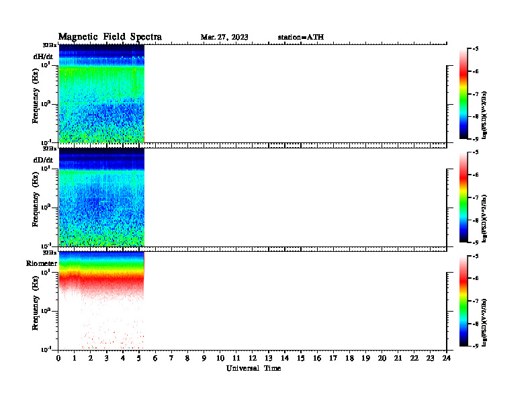Click hour tick label "13" on the time axis
Image resolution: width=532 pixels, height=411 pixels.
[269, 358]
